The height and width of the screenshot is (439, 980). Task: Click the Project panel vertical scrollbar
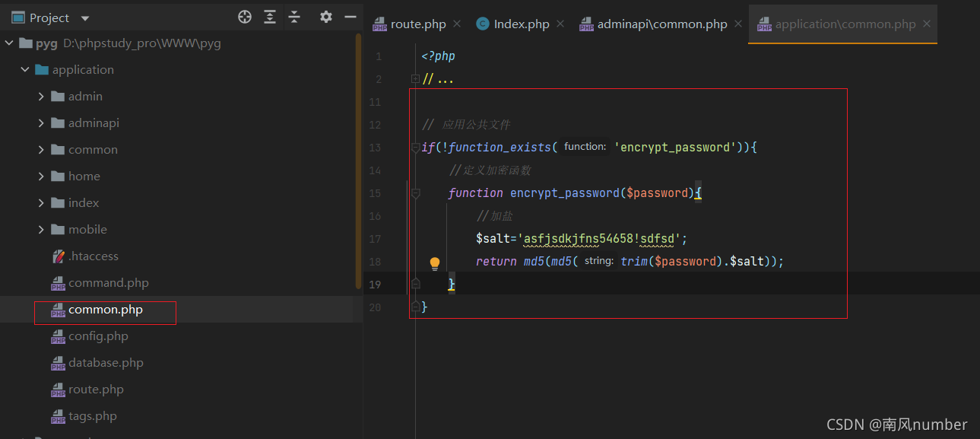[x=358, y=160]
